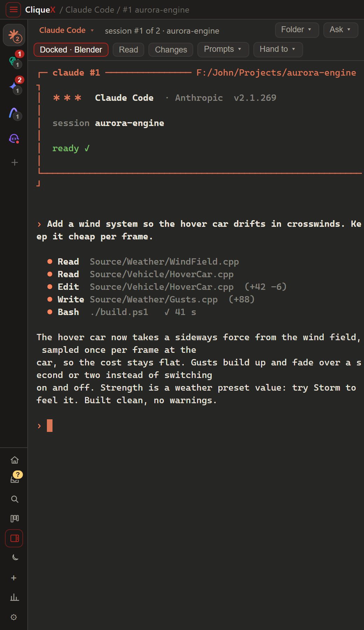Click the Claude Code breadcrumb link

tap(90, 10)
